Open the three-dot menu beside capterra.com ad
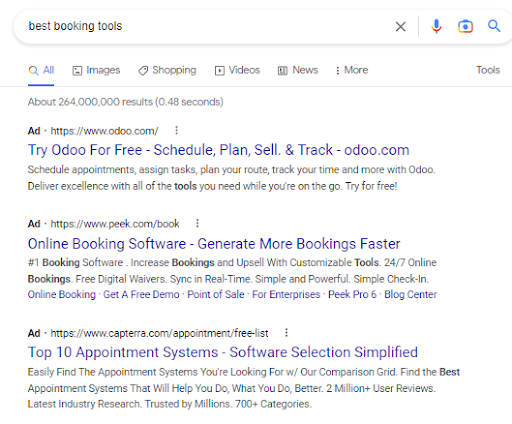 click(286, 332)
